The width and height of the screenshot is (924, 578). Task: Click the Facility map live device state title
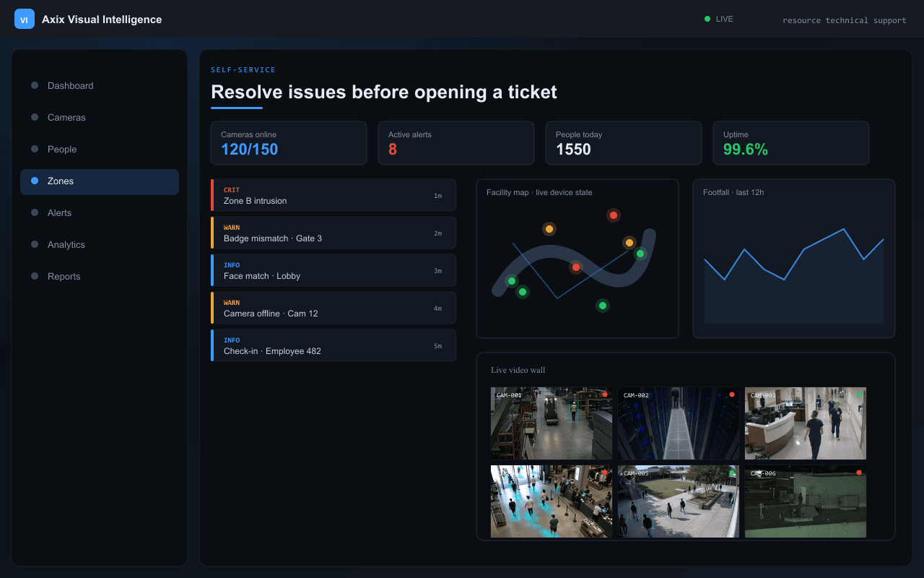[x=539, y=192]
